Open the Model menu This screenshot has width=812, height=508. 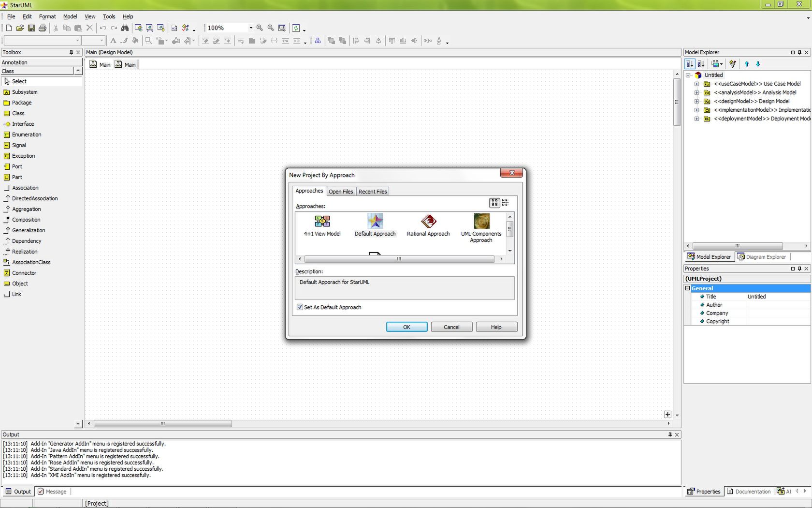[70, 16]
